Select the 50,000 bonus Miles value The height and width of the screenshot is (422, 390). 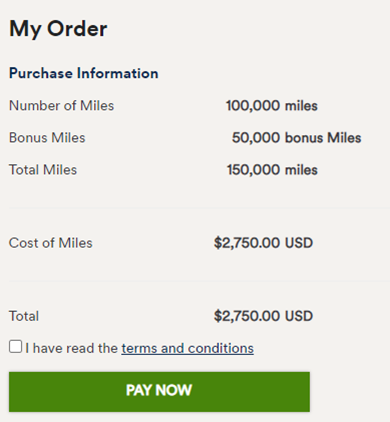[296, 138]
